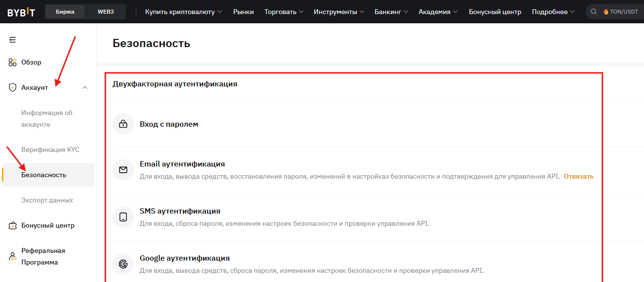644x282 pixels.
Task: Click the Реферальная Программа person icon
Action: pyautogui.click(x=13, y=256)
